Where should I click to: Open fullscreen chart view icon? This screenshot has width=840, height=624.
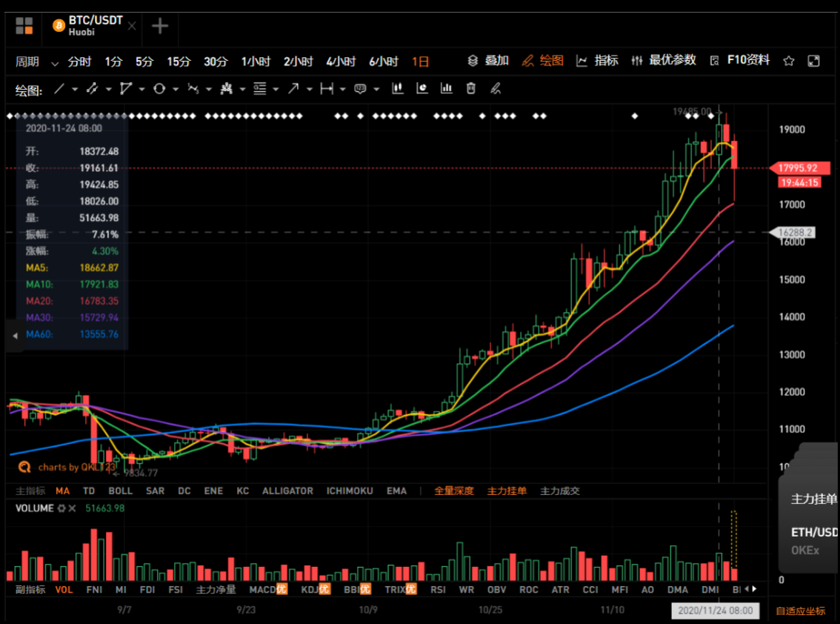tap(814, 61)
